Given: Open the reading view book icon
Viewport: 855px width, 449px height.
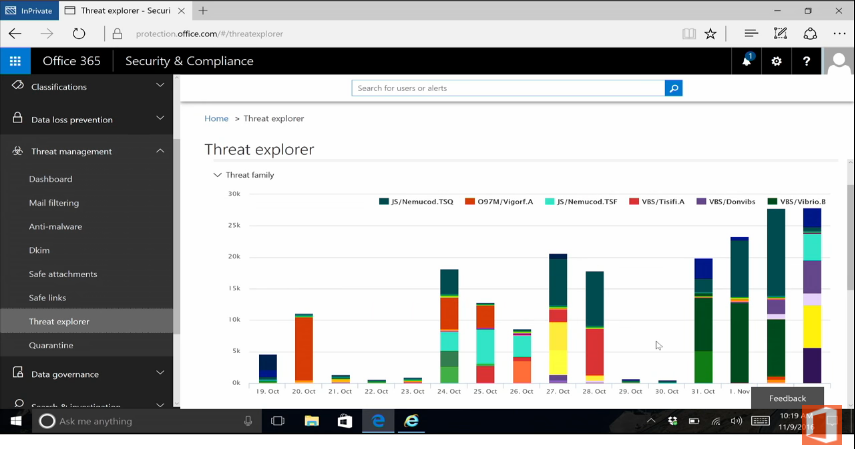Looking at the screenshot, I should [x=688, y=33].
